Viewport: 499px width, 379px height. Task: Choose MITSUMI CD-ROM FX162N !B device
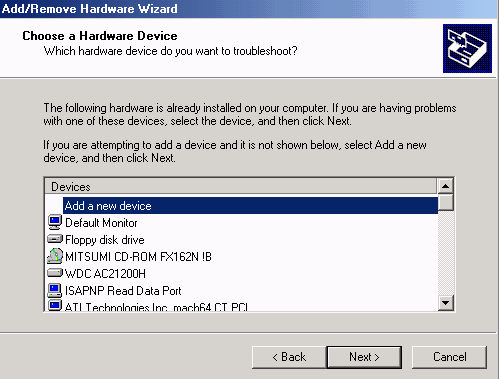(138, 257)
